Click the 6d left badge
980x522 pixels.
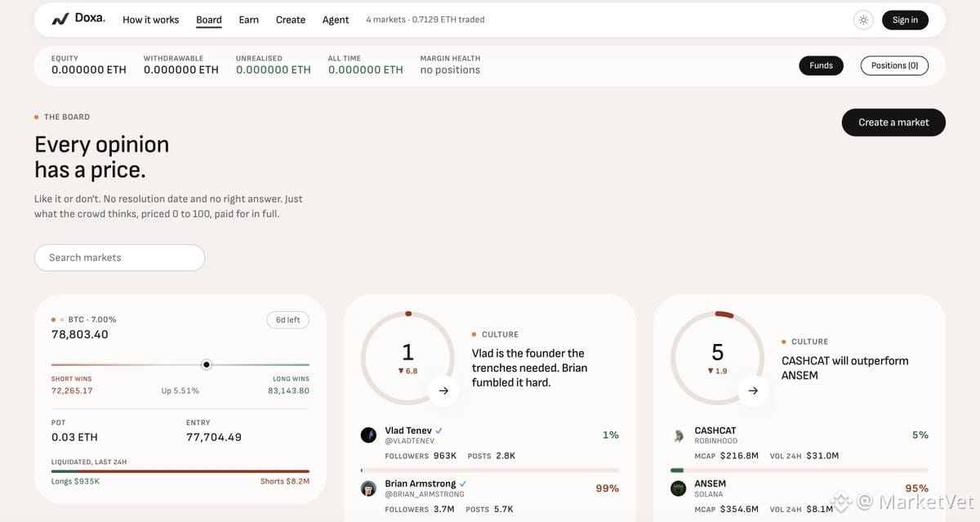[287, 319]
